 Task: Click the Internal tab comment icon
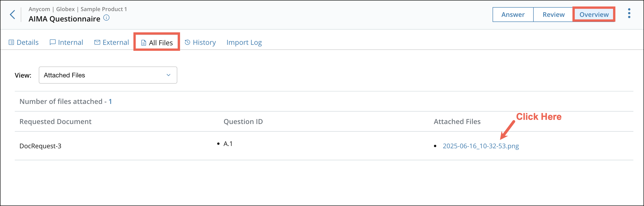[x=52, y=42]
